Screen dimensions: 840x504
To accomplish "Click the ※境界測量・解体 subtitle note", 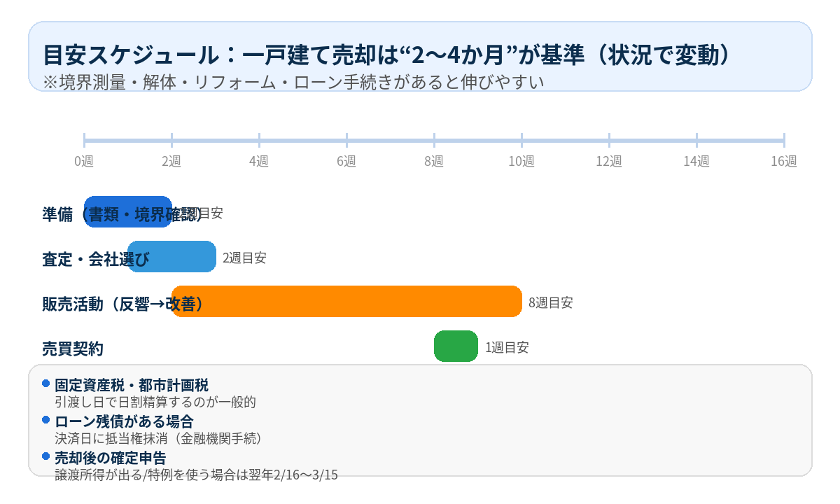I will coord(294,82).
